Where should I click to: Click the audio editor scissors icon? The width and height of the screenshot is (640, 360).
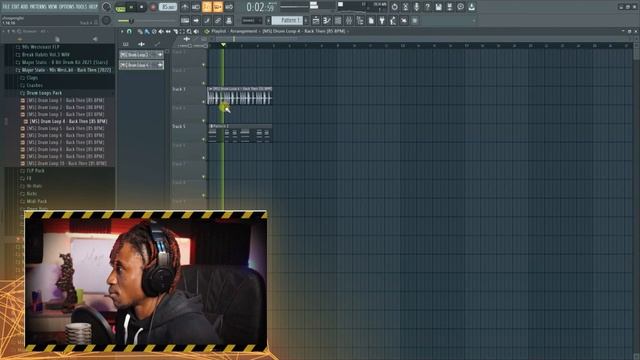(405, 7)
